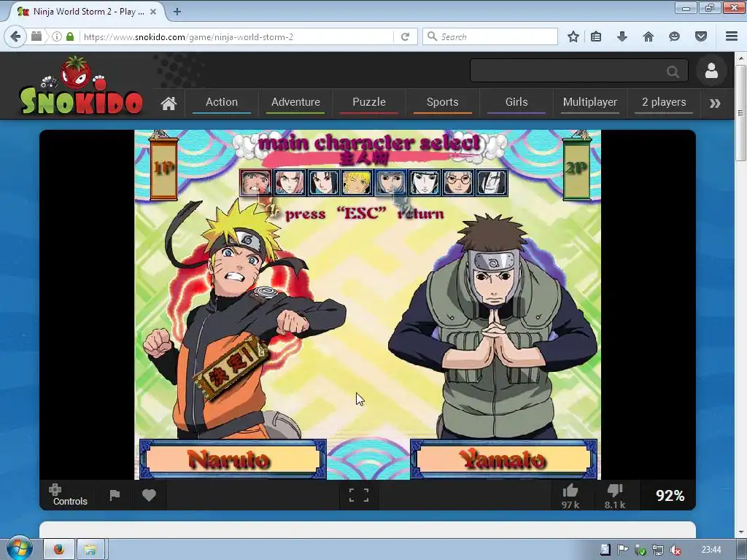
Task: Open the 2 players category
Action: click(664, 102)
